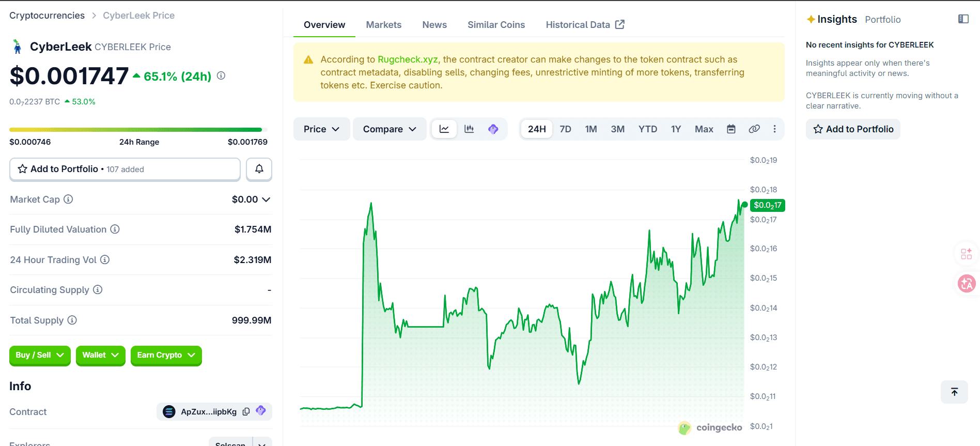Open the info icon beside 65.1% (24h)

[x=221, y=75]
